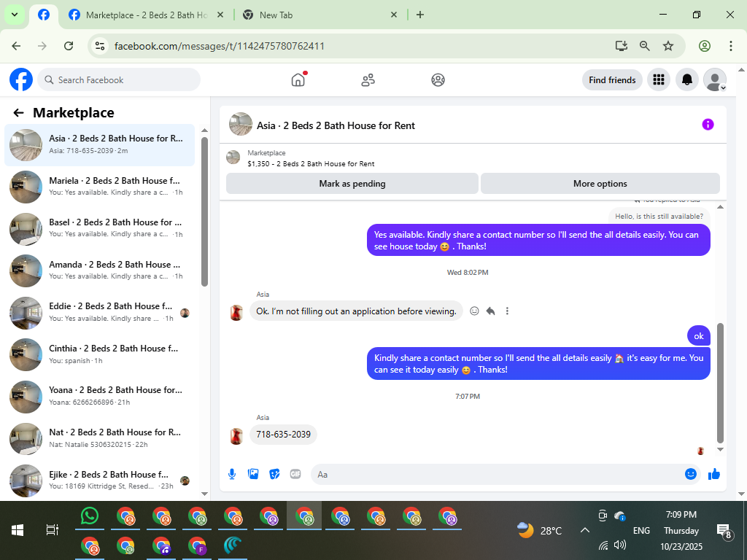Open Task View on taskbar

52,529
